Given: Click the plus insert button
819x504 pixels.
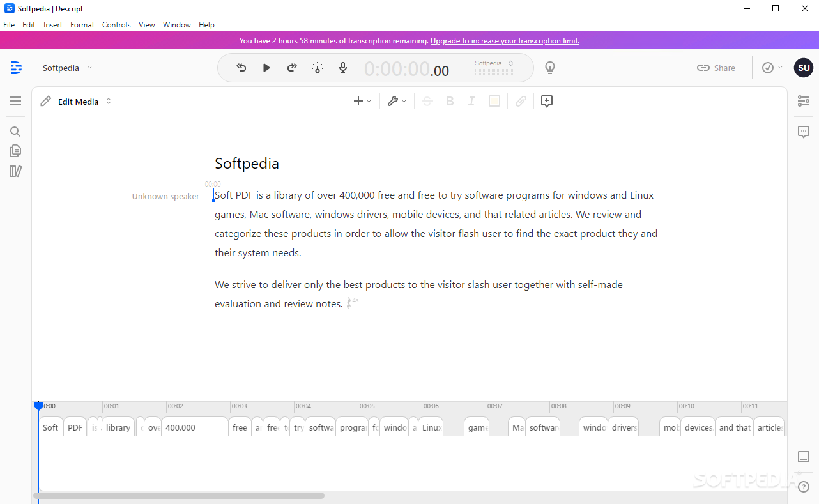Looking at the screenshot, I should (x=358, y=101).
